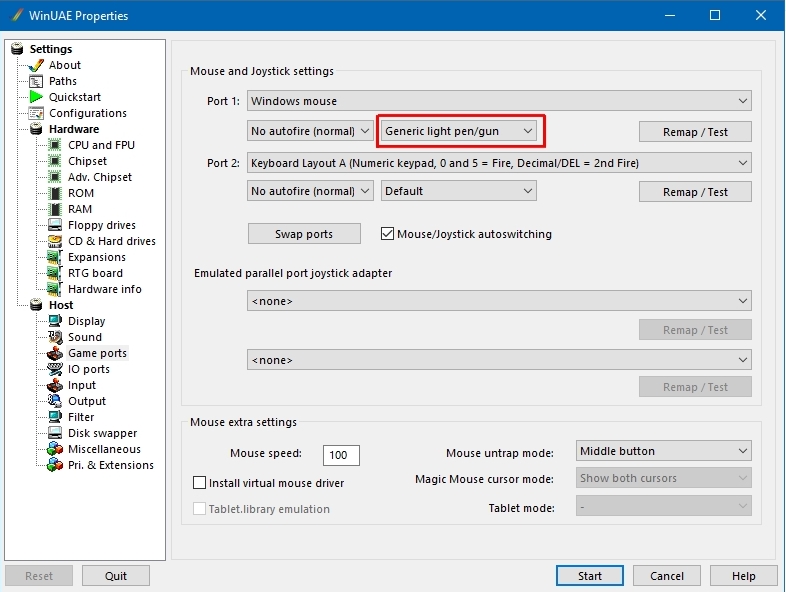Click the Quit button

116,576
